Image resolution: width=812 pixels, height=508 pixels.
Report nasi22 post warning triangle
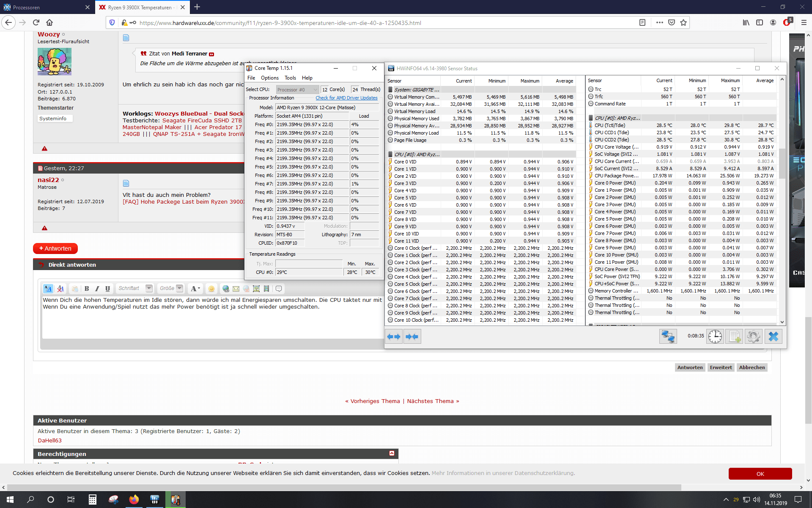pyautogui.click(x=44, y=228)
